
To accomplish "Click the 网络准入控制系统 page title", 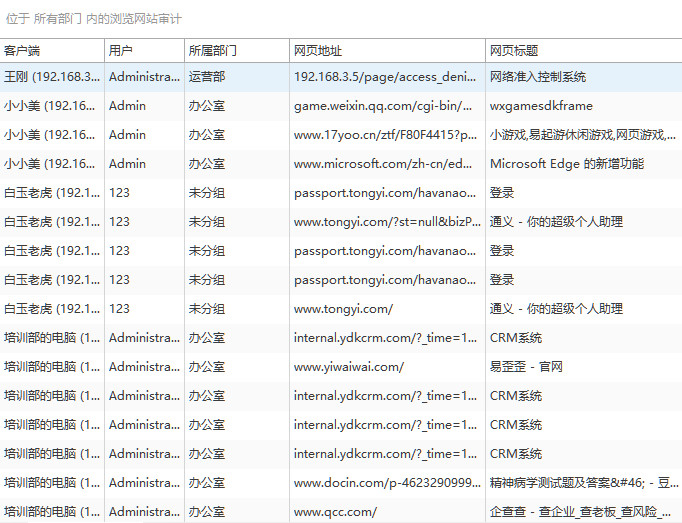I will (537, 76).
